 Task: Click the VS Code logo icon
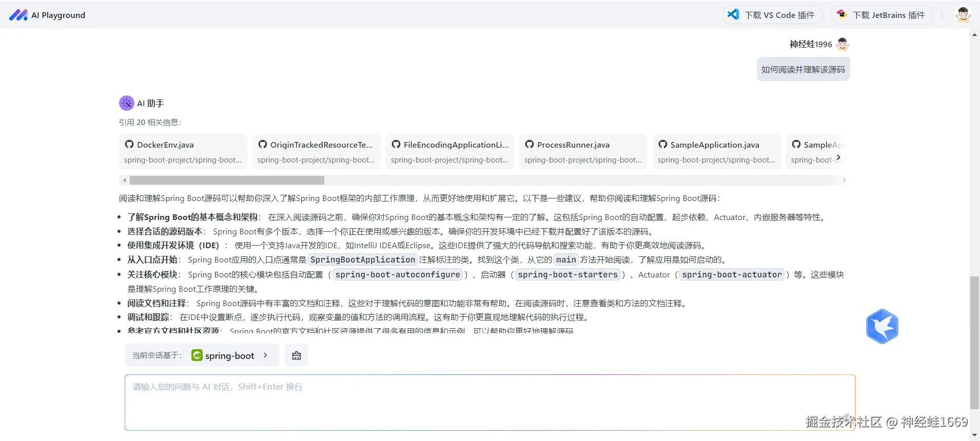point(734,14)
